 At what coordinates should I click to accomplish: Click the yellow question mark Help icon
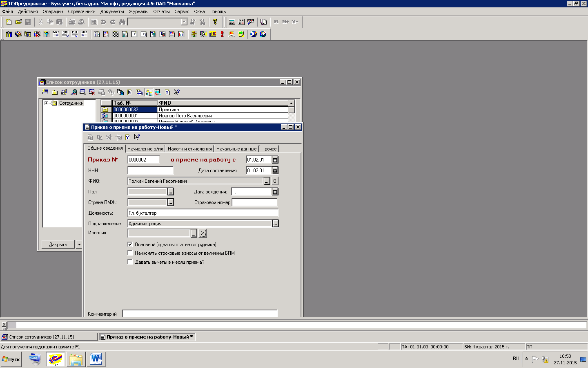(215, 22)
